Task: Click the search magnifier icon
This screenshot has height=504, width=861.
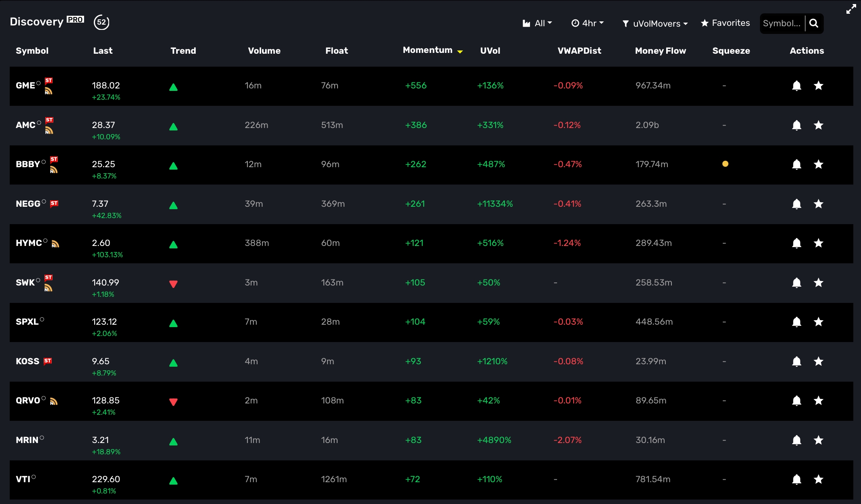Action: [x=814, y=23]
